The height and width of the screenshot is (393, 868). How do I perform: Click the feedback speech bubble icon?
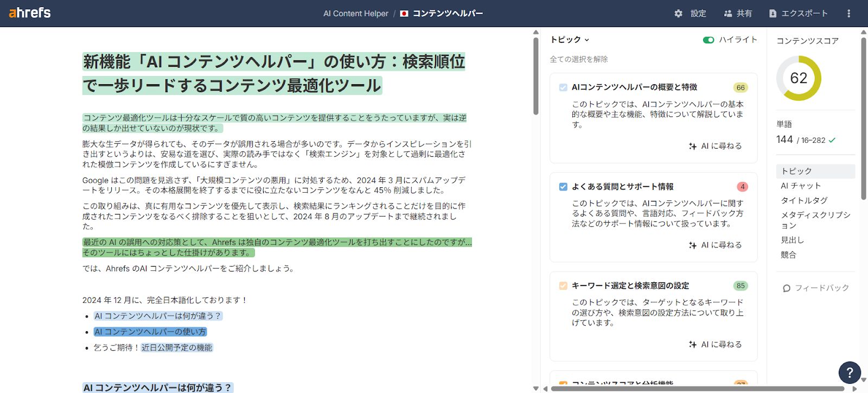[x=787, y=288]
